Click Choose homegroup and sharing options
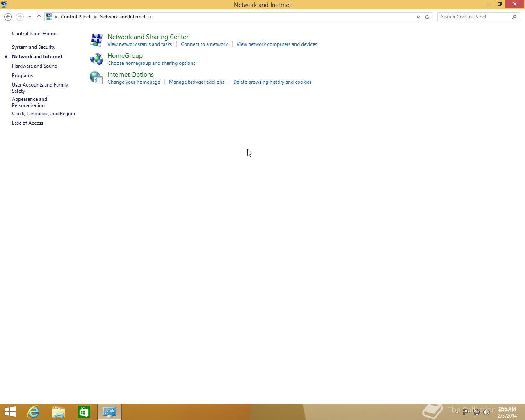 pos(151,63)
